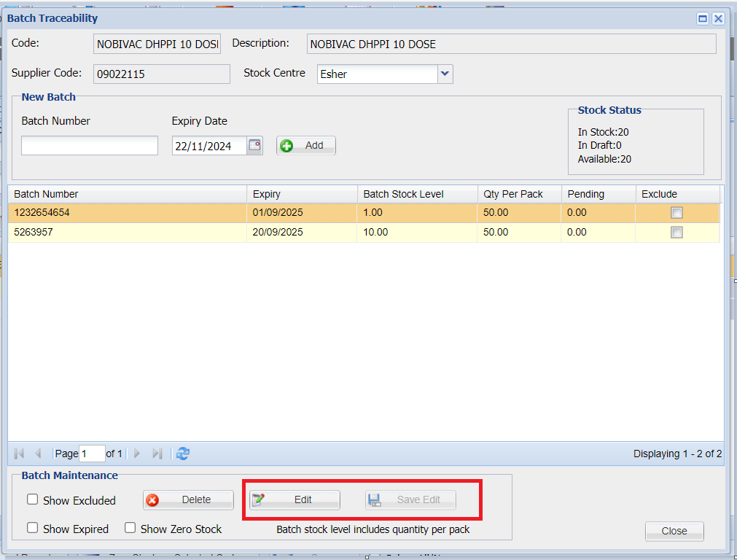Tick Exclude for batch 5263957
737x560 pixels.
[676, 233]
